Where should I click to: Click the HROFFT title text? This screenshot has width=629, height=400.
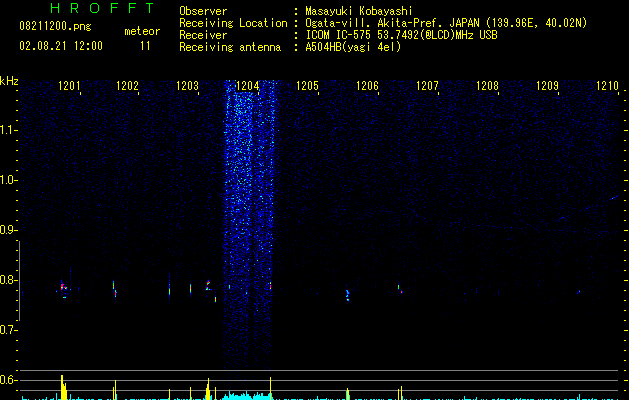(103, 8)
